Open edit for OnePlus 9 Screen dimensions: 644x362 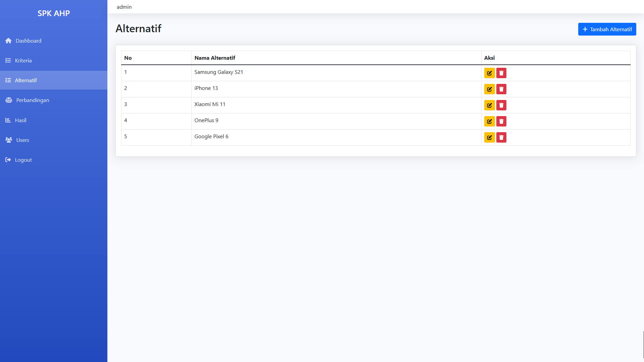point(489,121)
